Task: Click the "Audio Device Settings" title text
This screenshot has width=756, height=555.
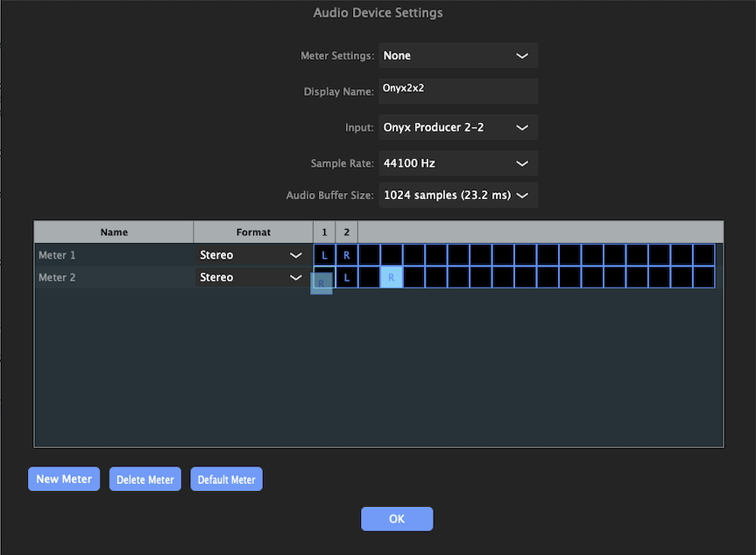Action: (x=378, y=12)
